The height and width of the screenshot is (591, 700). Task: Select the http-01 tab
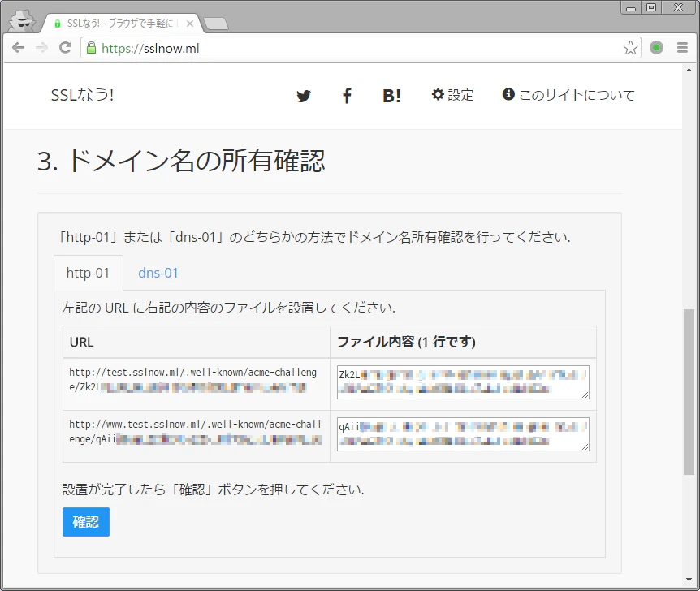(x=88, y=273)
